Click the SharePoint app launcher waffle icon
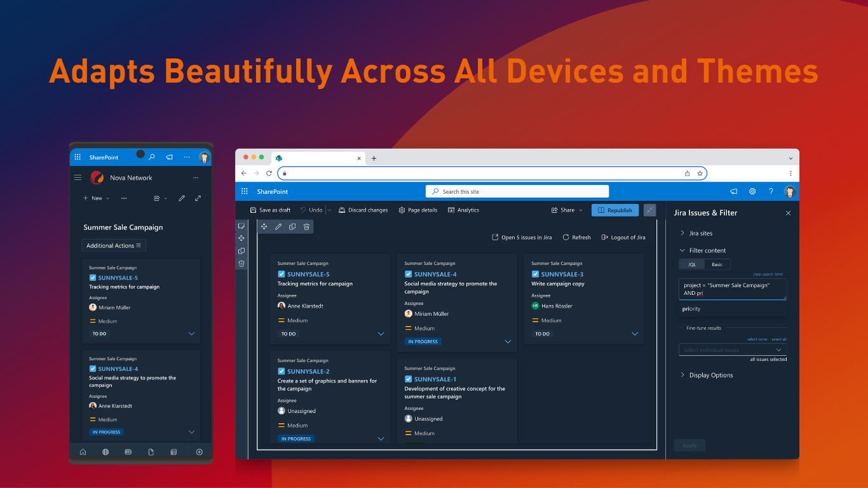The height and width of the screenshot is (488, 868). click(x=245, y=191)
